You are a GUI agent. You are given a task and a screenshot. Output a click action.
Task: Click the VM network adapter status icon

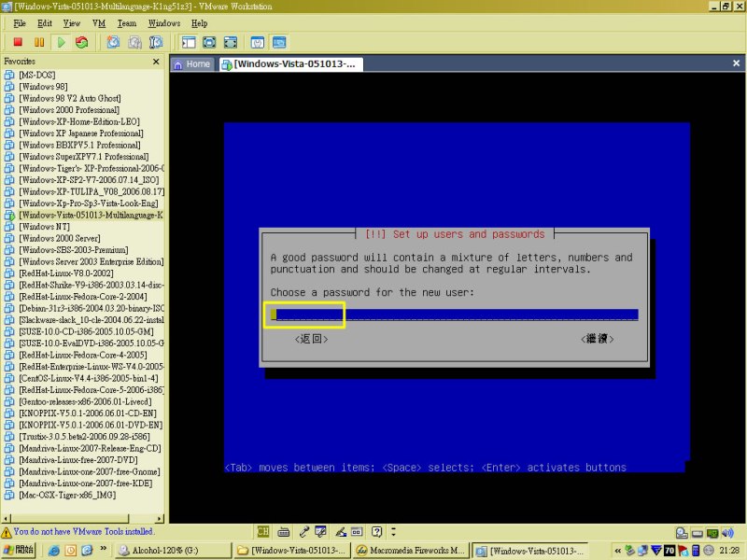(712, 532)
